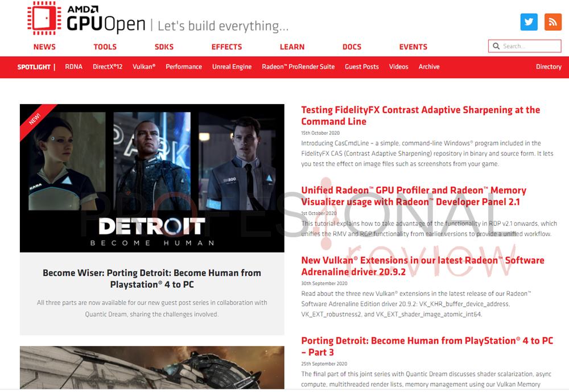The image size is (569, 392).
Task: Open the Videos spotlight link
Action: [x=398, y=67]
